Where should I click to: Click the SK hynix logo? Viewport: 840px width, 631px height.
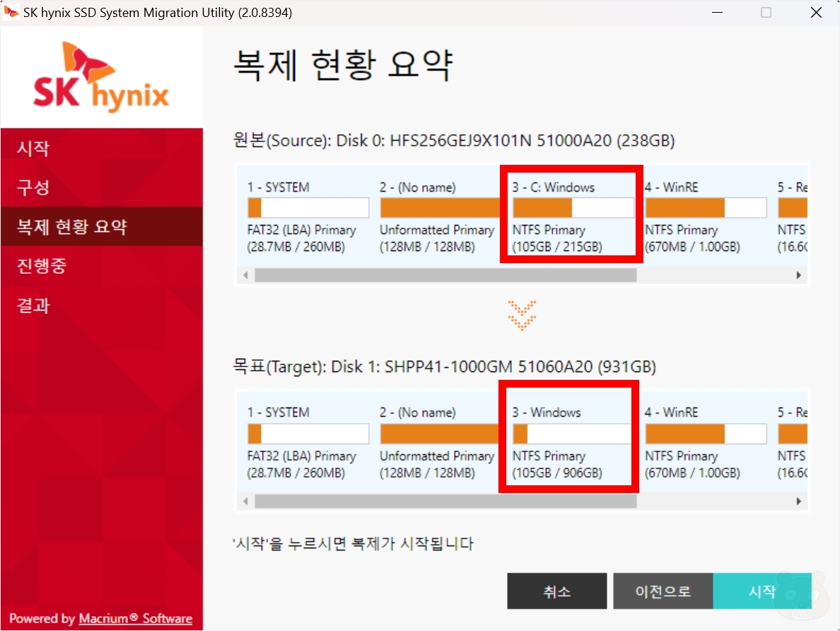101,76
